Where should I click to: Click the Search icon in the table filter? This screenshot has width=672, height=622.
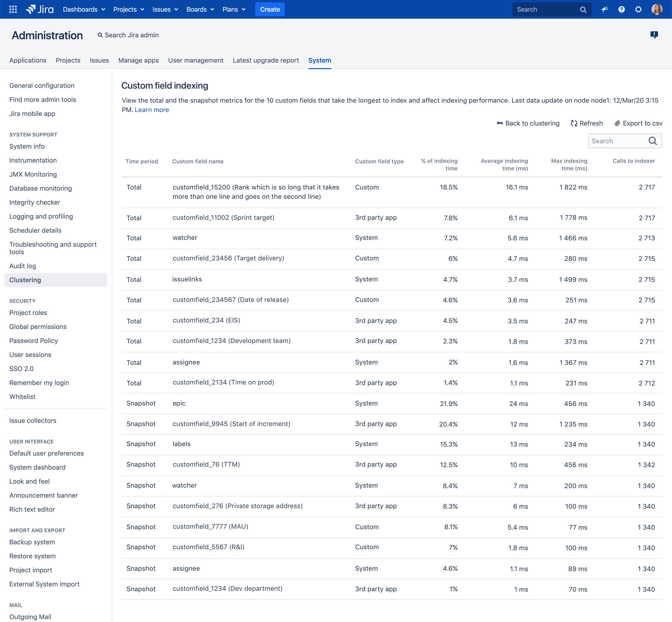click(654, 142)
